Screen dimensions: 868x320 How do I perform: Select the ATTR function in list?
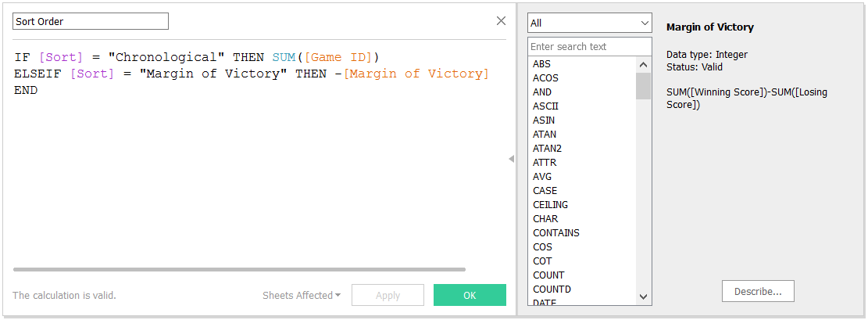tap(545, 162)
